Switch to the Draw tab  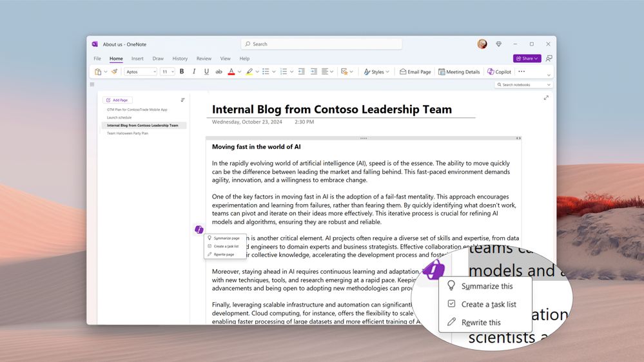tap(158, 59)
